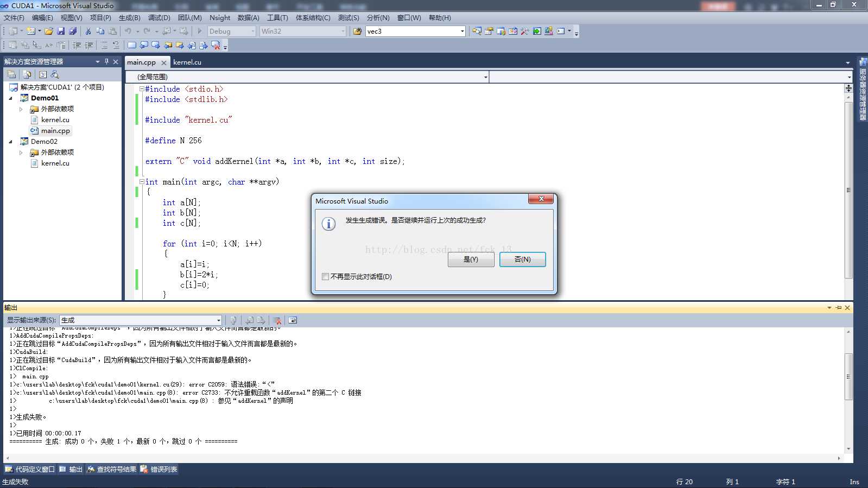Open the Properties window toolbar icon

(x=489, y=31)
